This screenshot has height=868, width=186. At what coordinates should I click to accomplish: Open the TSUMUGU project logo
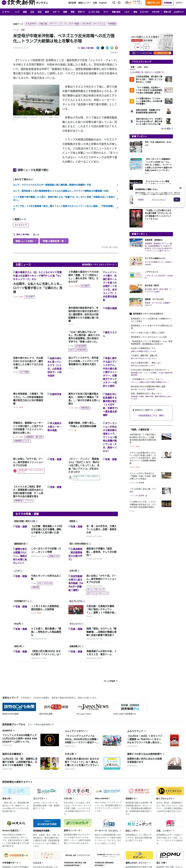coord(170,791)
